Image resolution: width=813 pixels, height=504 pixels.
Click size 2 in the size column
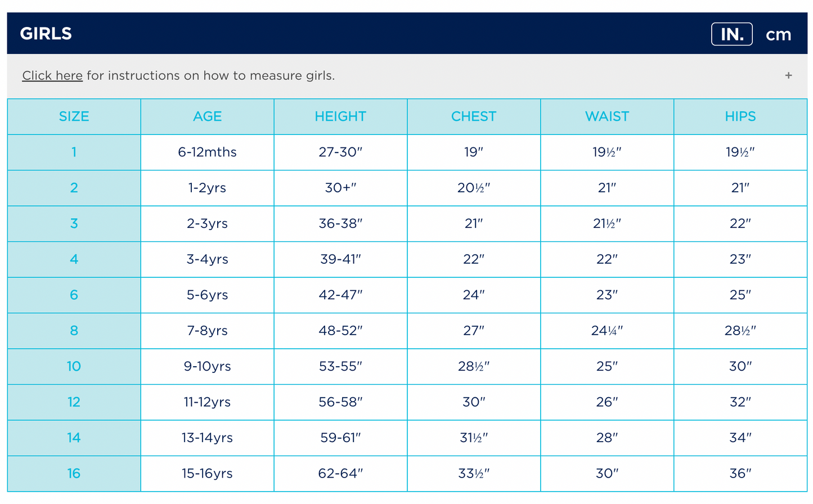click(74, 188)
